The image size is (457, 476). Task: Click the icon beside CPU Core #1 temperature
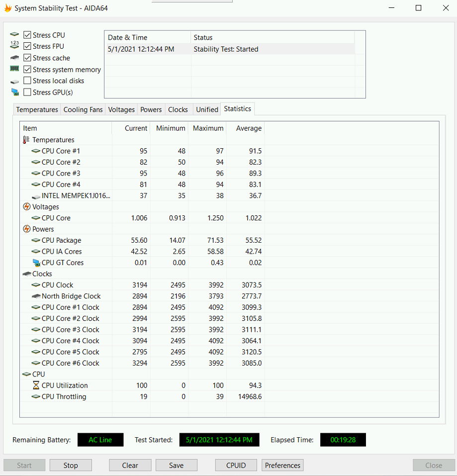click(x=36, y=151)
